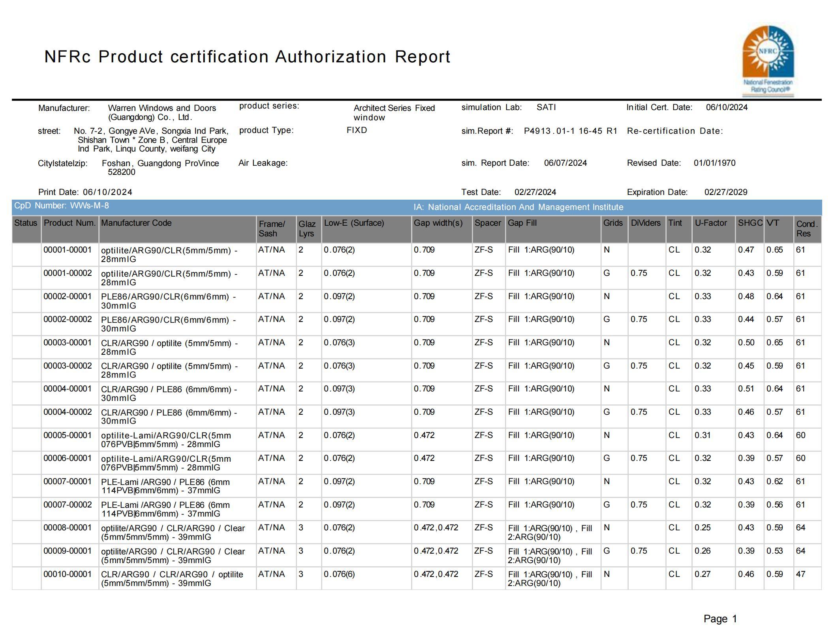Screen dimensions: 834x644
Task: Click the 'IA: National Accreditation And Management Institute' text
Action: pyautogui.click(x=518, y=207)
